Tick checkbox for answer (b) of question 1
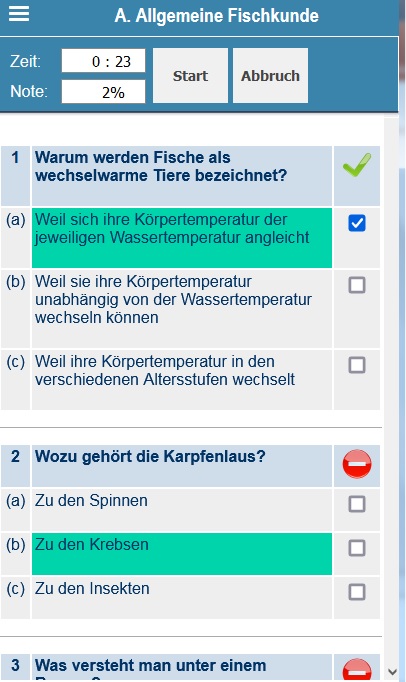Screen dimensions: 406x682 point(357,285)
